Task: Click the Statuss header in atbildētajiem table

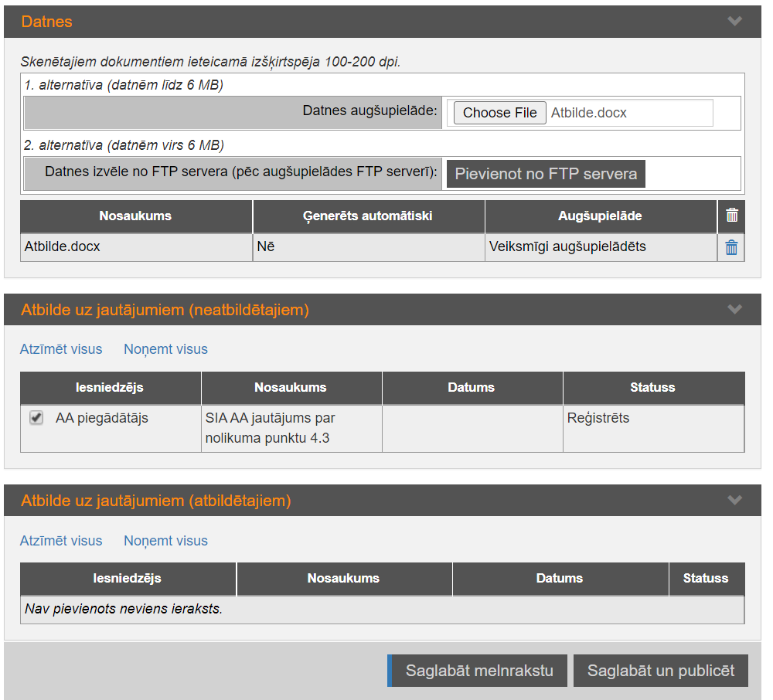Action: tap(705, 578)
